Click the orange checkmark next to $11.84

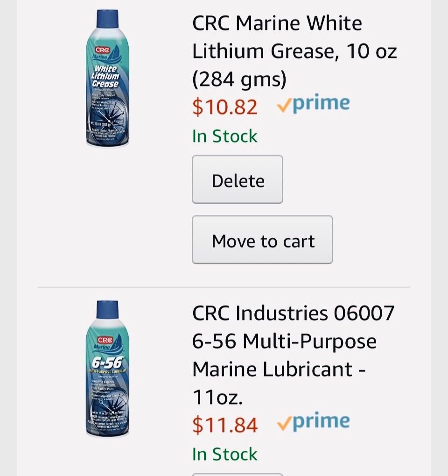pos(284,424)
